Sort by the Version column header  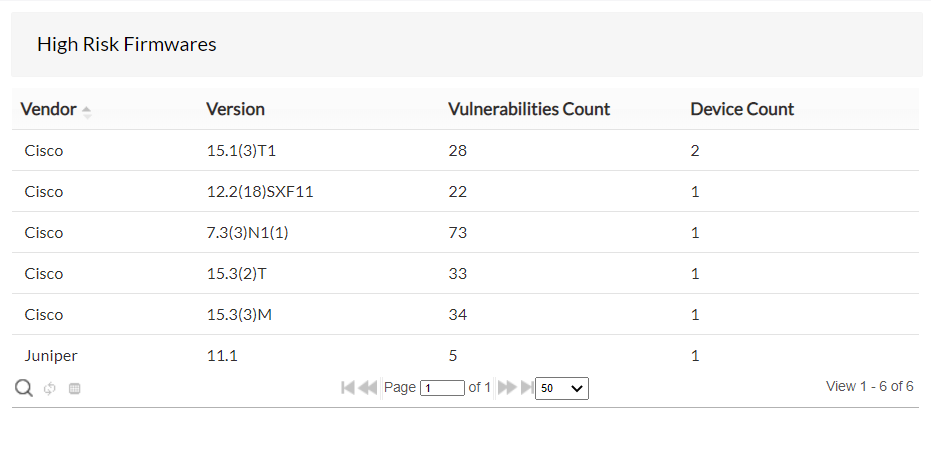pyautogui.click(x=235, y=109)
